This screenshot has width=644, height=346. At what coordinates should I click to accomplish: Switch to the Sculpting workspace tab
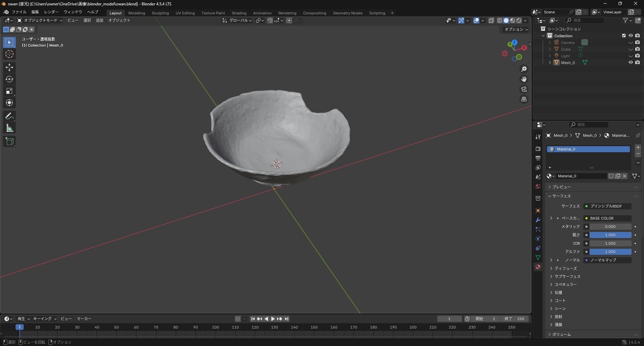coord(160,13)
